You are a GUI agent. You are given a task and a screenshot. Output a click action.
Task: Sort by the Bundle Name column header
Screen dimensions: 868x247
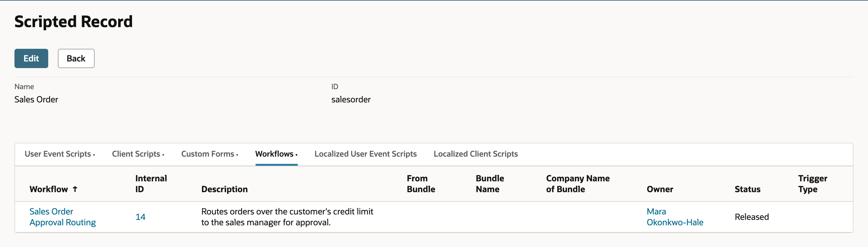(x=490, y=184)
